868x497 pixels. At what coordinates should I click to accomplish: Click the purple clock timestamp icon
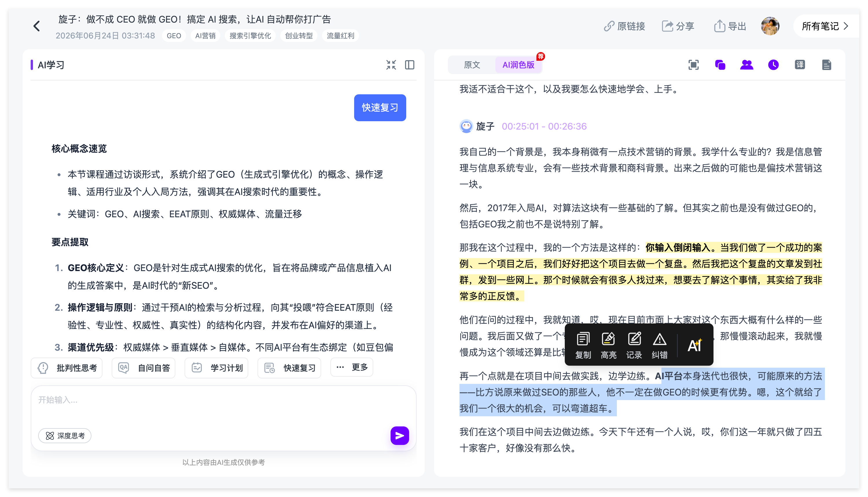(773, 65)
